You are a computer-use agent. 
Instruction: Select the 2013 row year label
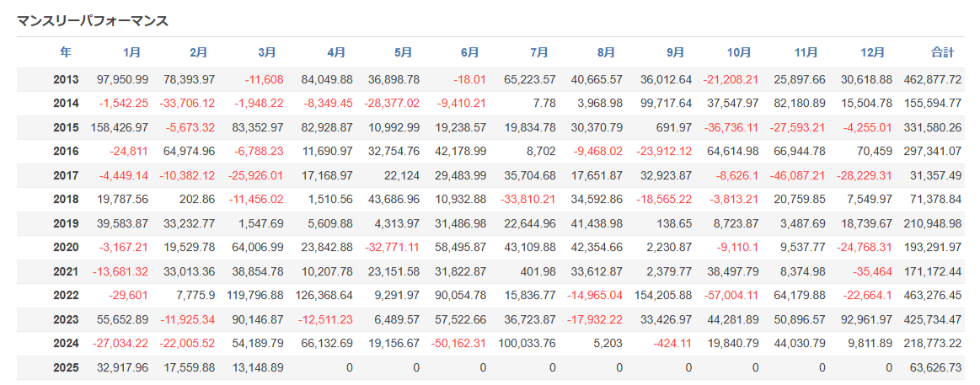[x=66, y=80]
